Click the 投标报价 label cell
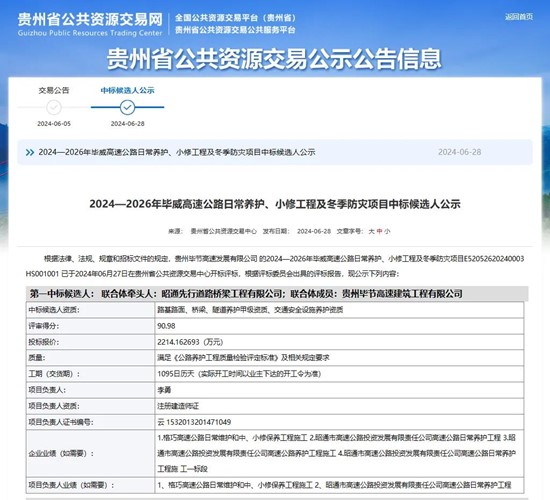Viewport: 550px width, 500px height. pos(91,342)
